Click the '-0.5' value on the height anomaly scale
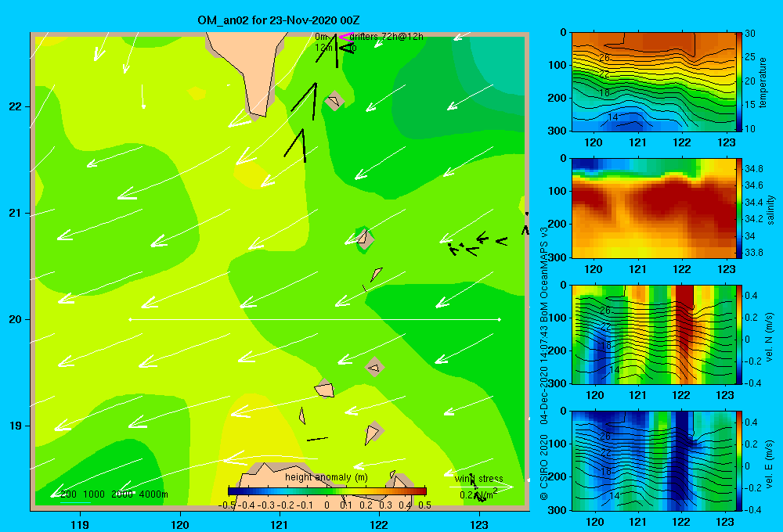This screenshot has height=532, width=783. click(227, 505)
